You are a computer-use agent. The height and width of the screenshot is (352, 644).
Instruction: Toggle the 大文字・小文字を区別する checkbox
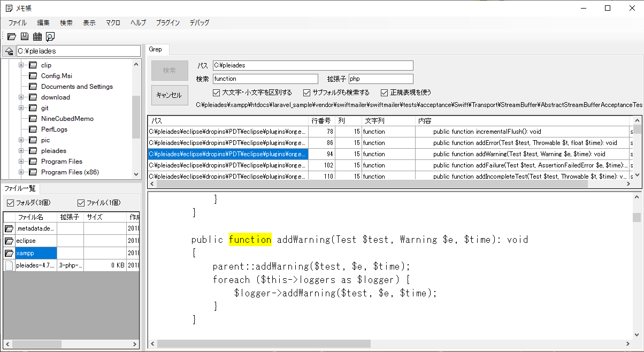(217, 93)
